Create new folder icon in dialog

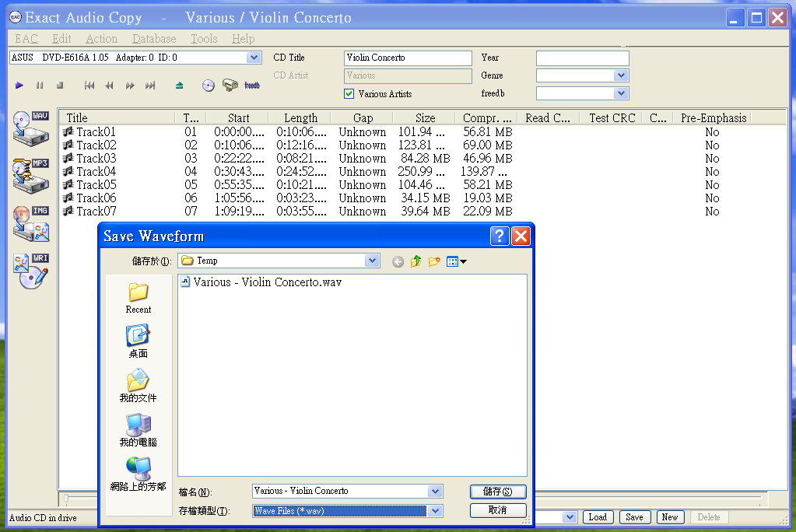coord(434,261)
